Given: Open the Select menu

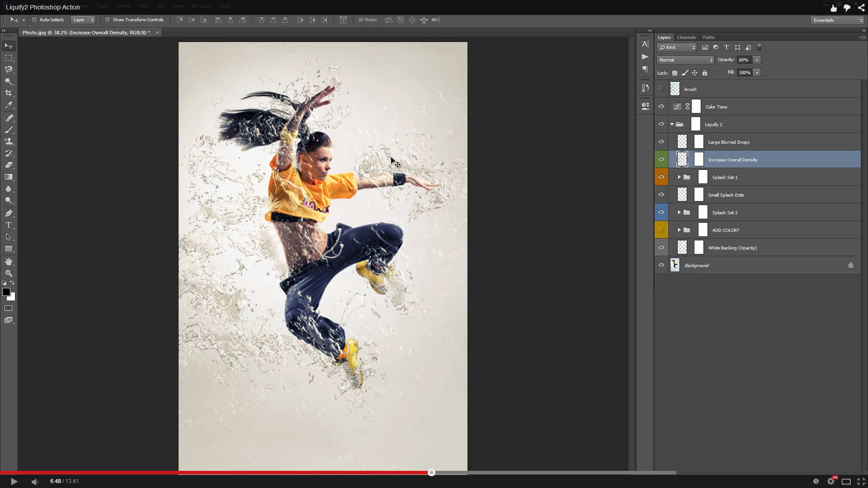Looking at the screenshot, I should (123, 6).
